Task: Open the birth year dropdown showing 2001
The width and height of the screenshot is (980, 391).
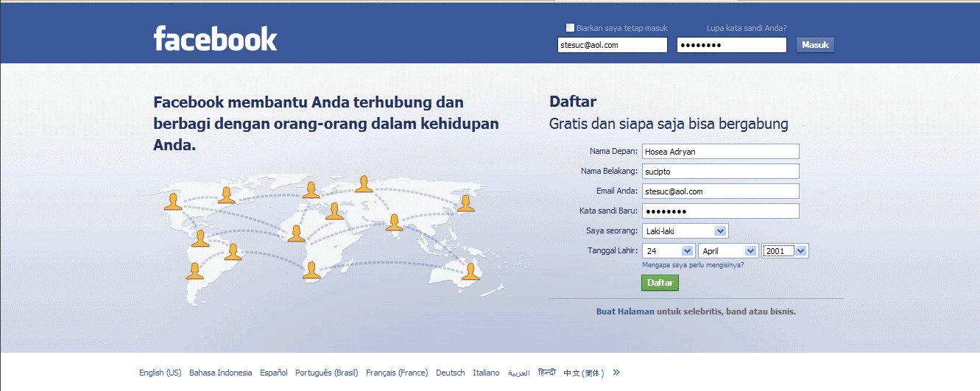Action: [786, 251]
